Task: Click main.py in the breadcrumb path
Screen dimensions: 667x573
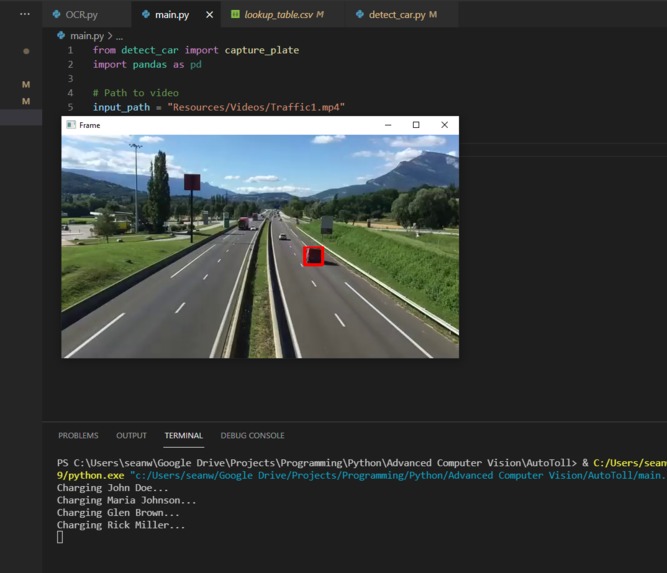Action: pyautogui.click(x=87, y=36)
